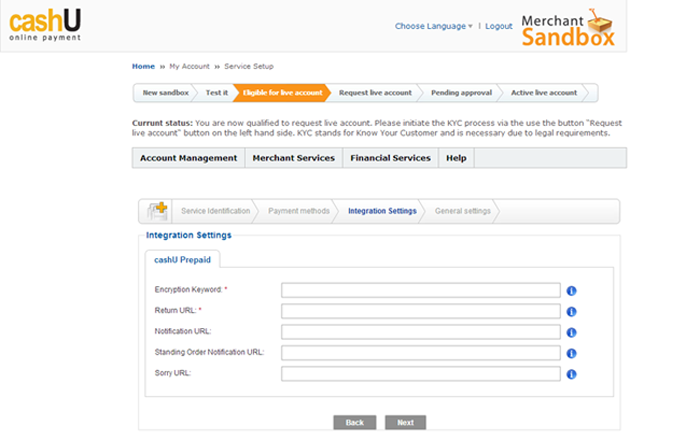The width and height of the screenshot is (700, 440).
Task: Click the 'Currunt status:' label text
Action: click(x=162, y=123)
